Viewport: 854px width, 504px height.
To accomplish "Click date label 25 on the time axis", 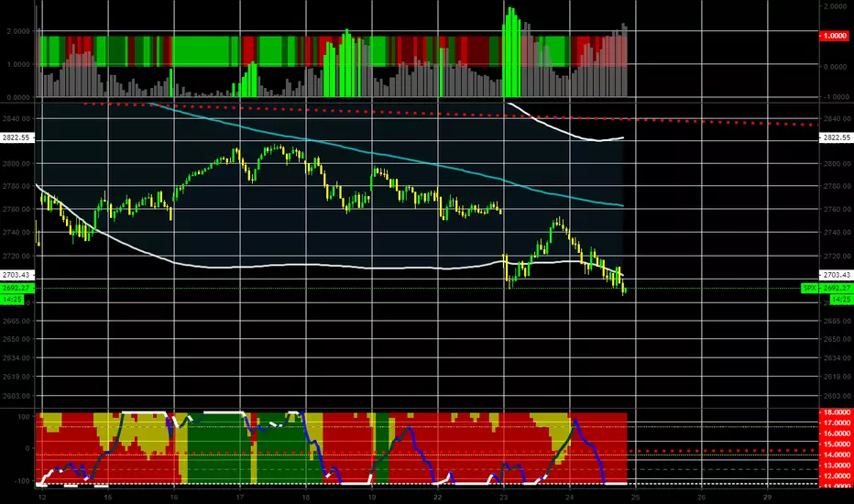I will [635, 497].
